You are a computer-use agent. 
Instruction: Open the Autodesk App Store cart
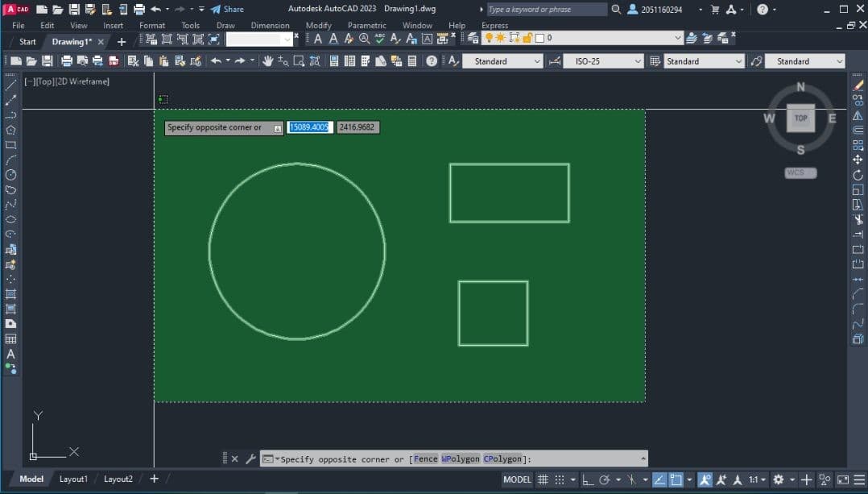(x=715, y=9)
